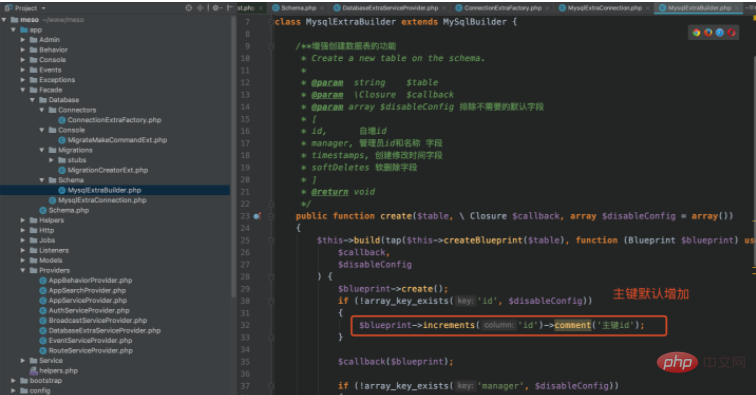Select RouteServiceProvider.php in the tree

(x=91, y=351)
